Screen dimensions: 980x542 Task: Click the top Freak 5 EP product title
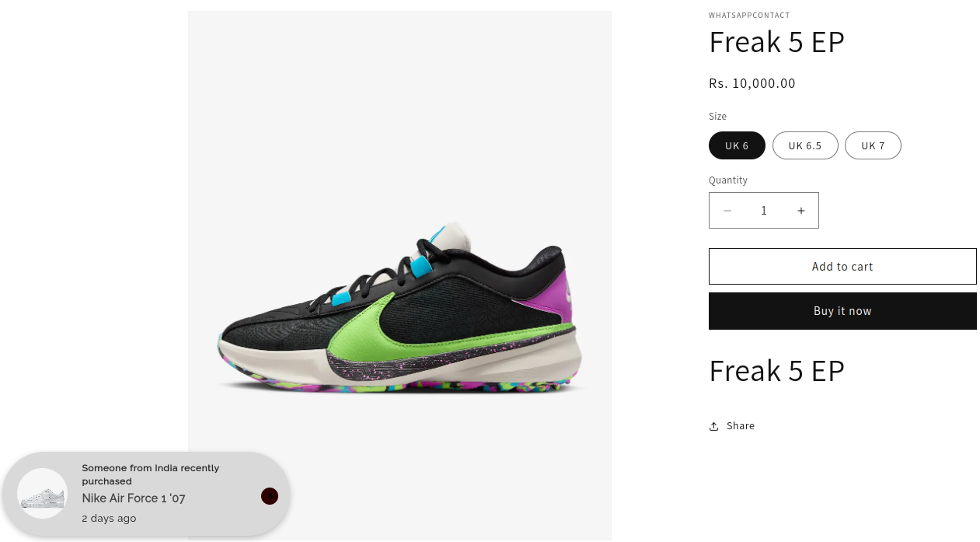tap(776, 42)
